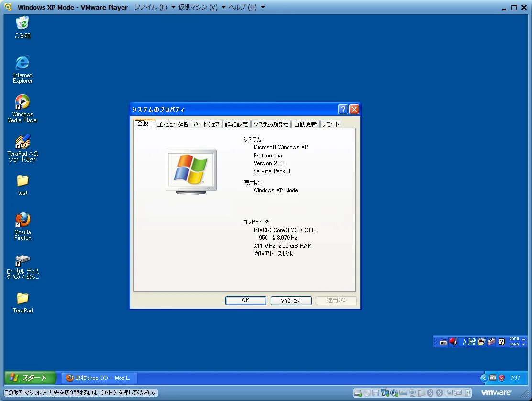Click the vmware logo in the status bar
The image size is (532, 401).
point(496,392)
